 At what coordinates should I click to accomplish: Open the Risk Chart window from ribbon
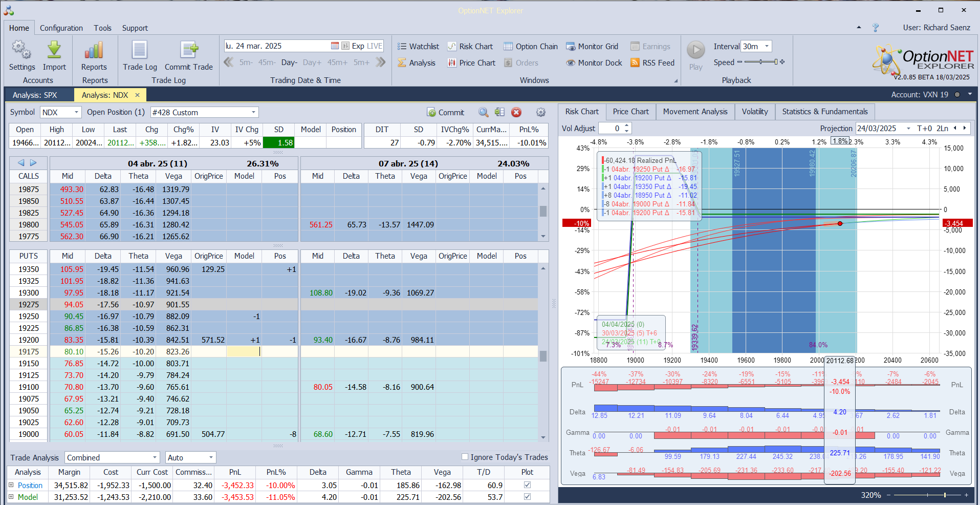(x=470, y=46)
